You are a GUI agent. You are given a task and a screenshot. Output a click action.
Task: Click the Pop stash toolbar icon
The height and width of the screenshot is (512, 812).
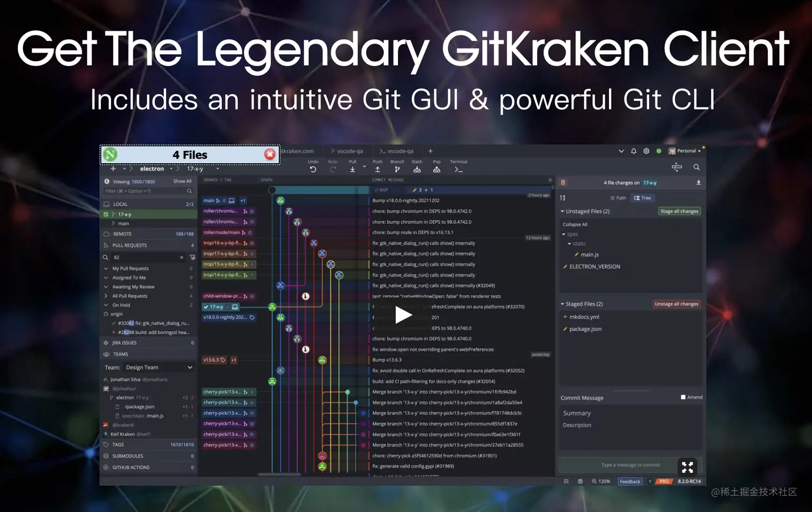coord(437,169)
